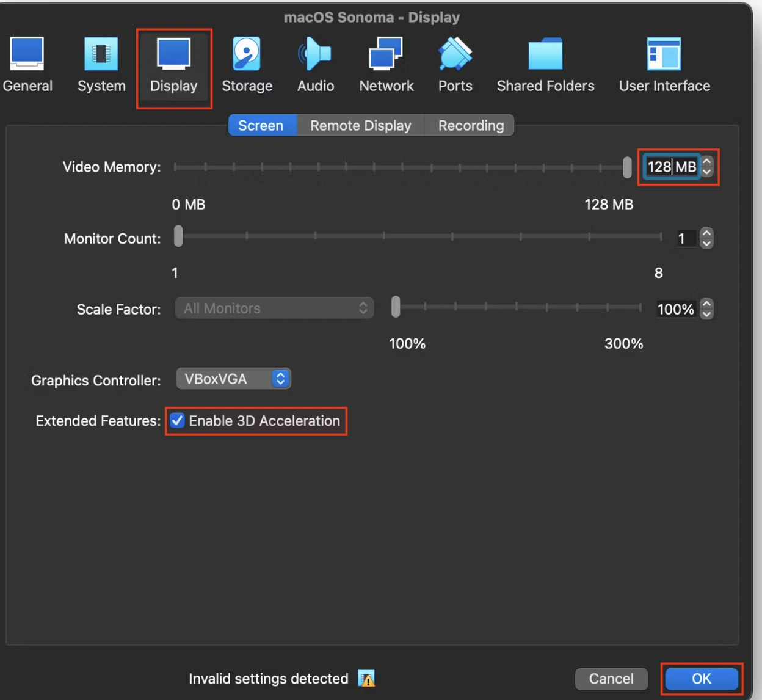762x700 pixels.
Task: Open the Graphics Controller dropdown
Action: coord(233,379)
